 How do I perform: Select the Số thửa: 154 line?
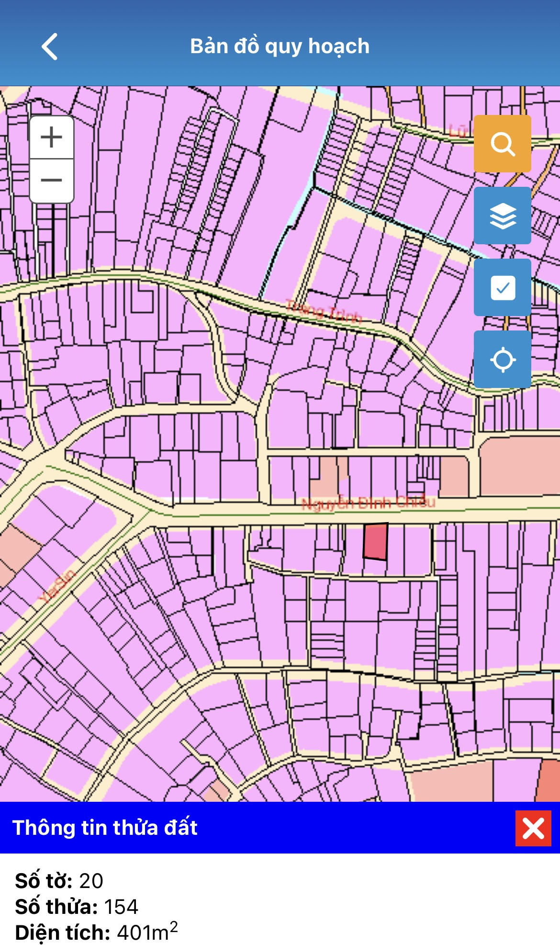[77, 906]
